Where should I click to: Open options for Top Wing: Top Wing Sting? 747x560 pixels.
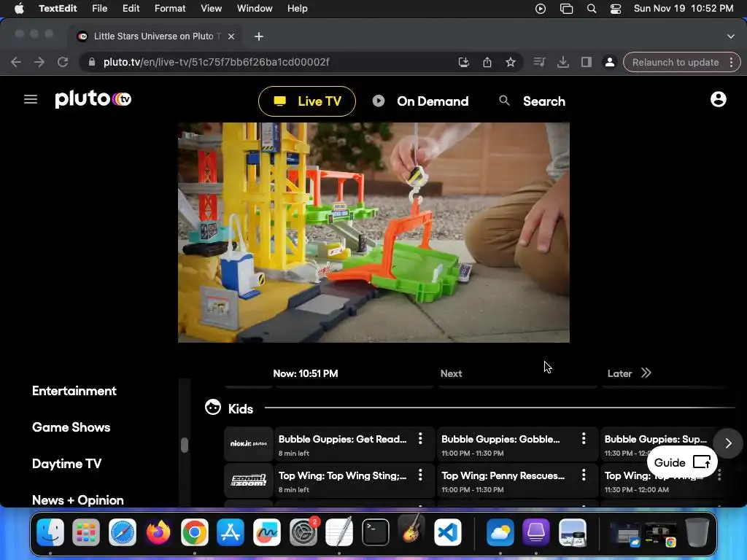click(420, 475)
